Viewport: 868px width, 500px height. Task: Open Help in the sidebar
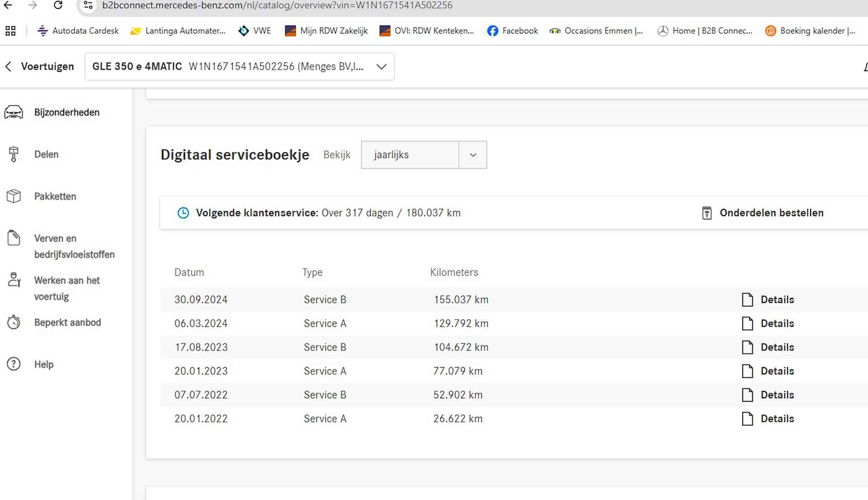click(44, 364)
